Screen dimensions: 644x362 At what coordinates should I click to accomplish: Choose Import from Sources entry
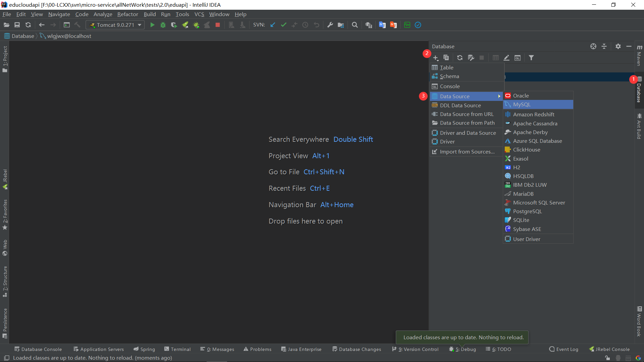tap(467, 152)
